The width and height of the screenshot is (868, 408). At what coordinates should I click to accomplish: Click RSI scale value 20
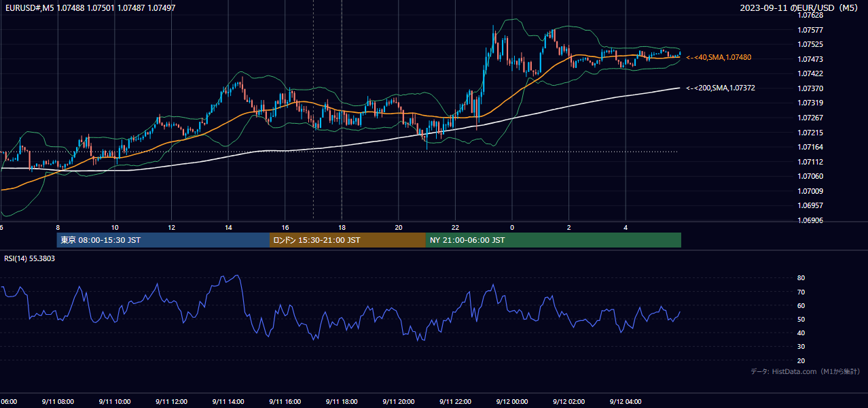pyautogui.click(x=801, y=360)
